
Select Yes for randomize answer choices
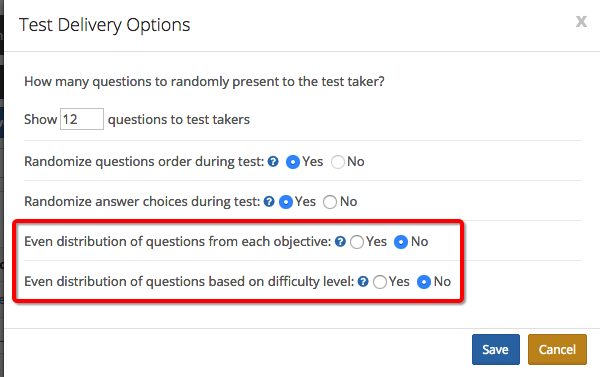pos(286,202)
